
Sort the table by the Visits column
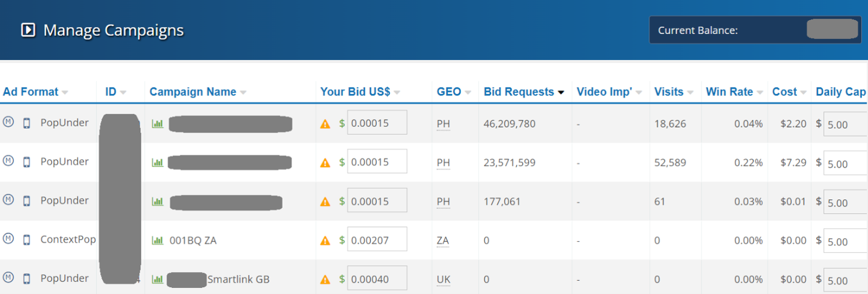point(673,92)
